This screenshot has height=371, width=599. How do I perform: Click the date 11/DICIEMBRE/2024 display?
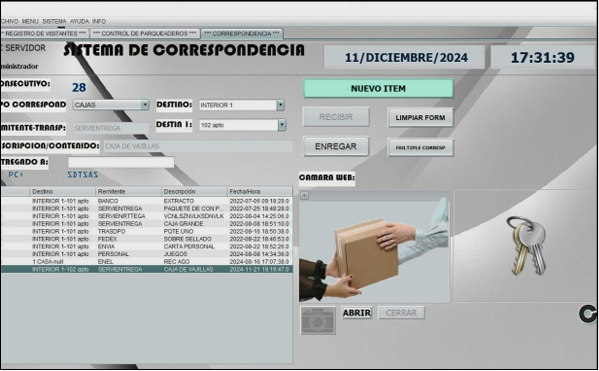[x=405, y=58]
